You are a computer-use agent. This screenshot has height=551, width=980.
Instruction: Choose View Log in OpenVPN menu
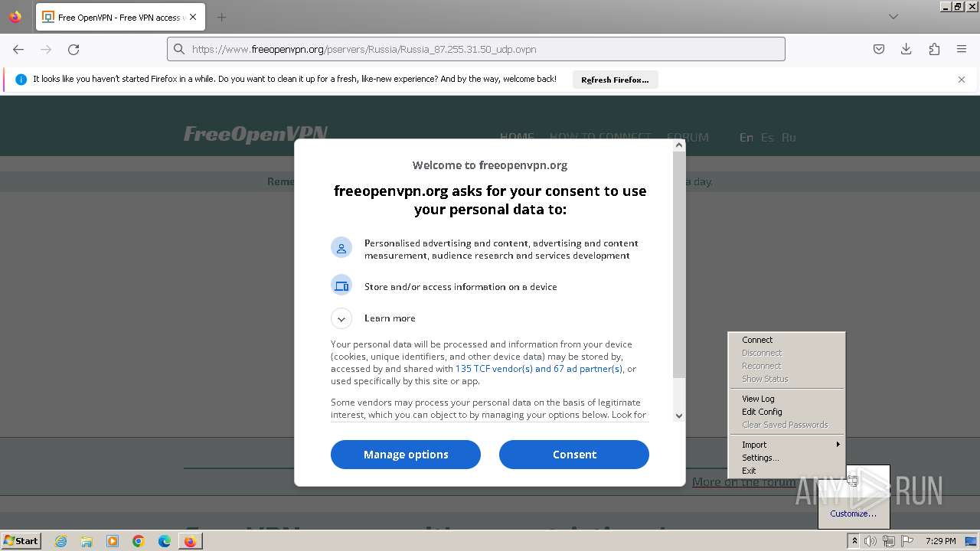786,399
